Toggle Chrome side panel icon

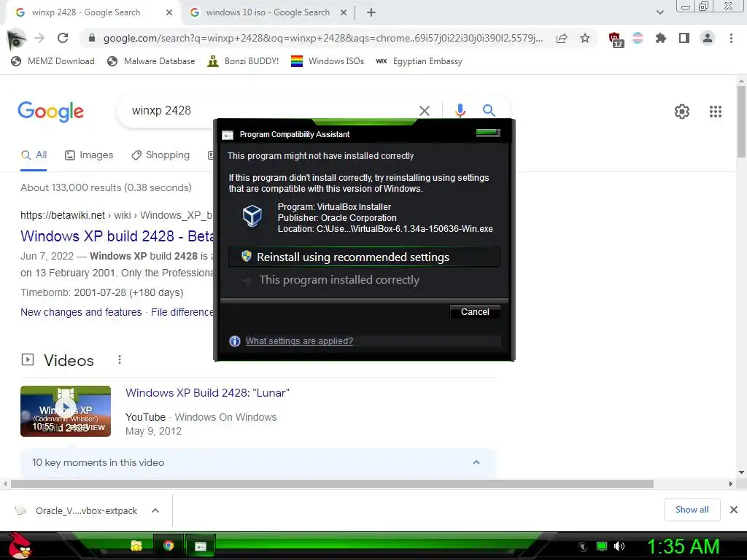(x=684, y=38)
